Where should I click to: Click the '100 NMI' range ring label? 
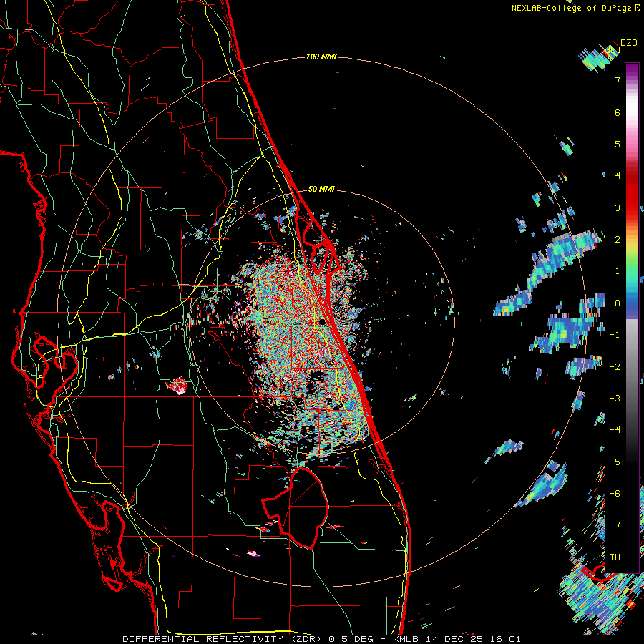tap(321, 57)
